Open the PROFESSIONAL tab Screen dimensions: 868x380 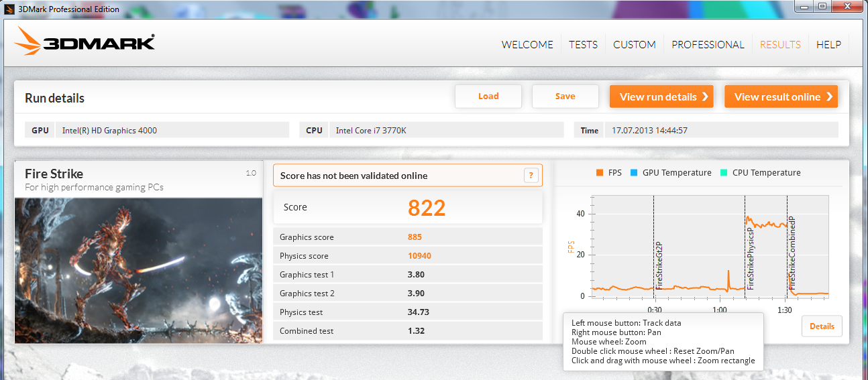(x=708, y=45)
